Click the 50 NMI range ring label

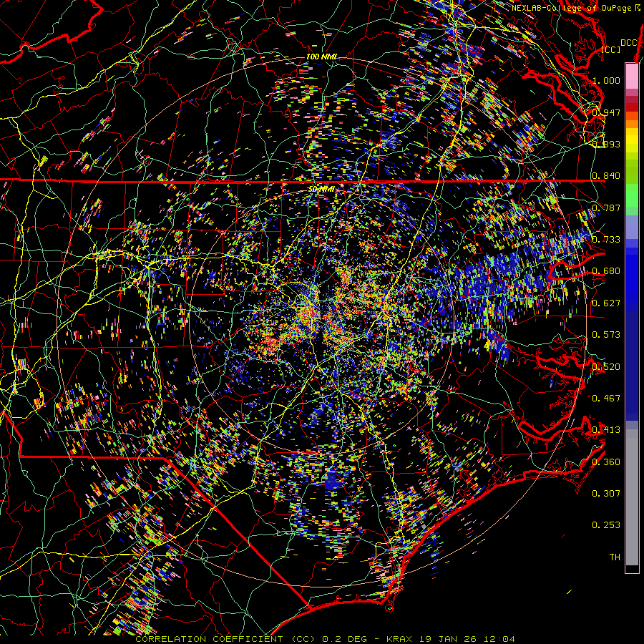coord(321,190)
